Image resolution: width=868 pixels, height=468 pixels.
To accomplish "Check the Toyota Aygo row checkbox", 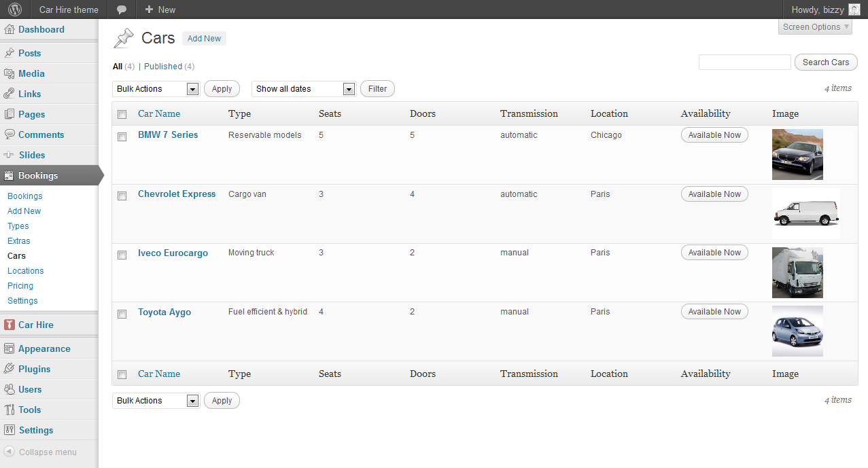I will (x=122, y=314).
